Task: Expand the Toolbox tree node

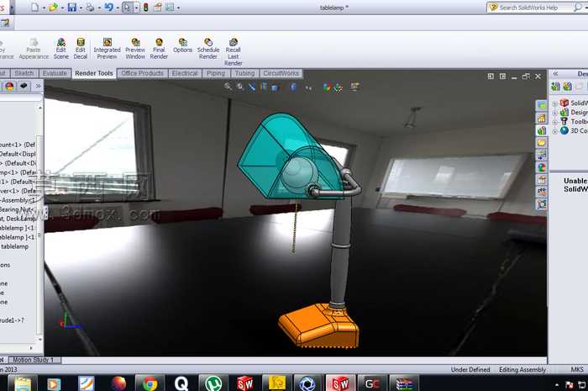Action: (x=554, y=122)
